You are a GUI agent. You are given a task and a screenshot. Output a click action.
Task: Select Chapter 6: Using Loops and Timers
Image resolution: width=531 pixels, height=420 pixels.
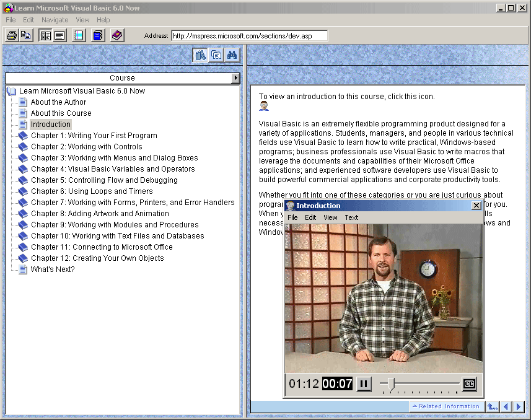coord(92,191)
